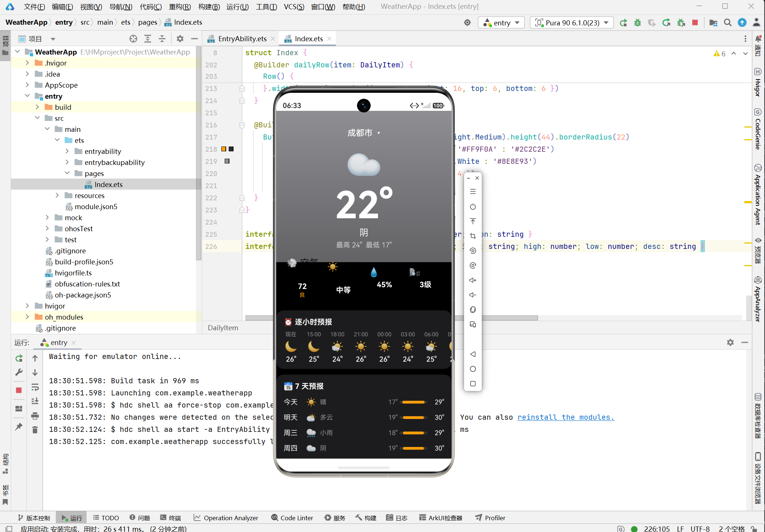
Task: Expand the resources folder in the project tree
Action: (57, 195)
